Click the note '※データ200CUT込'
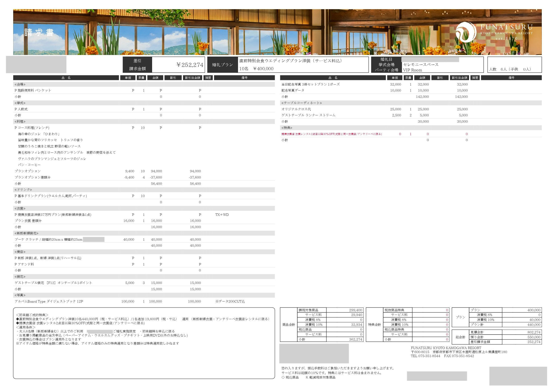The width and height of the screenshot is (555, 392). [230, 301]
